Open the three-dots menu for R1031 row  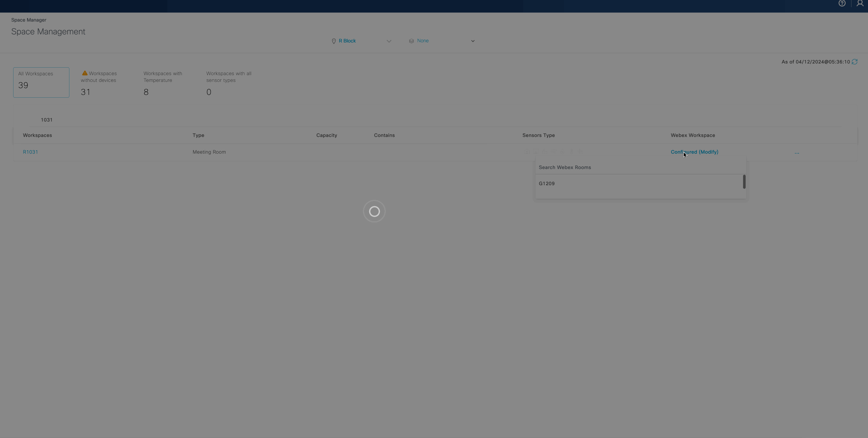[797, 152]
